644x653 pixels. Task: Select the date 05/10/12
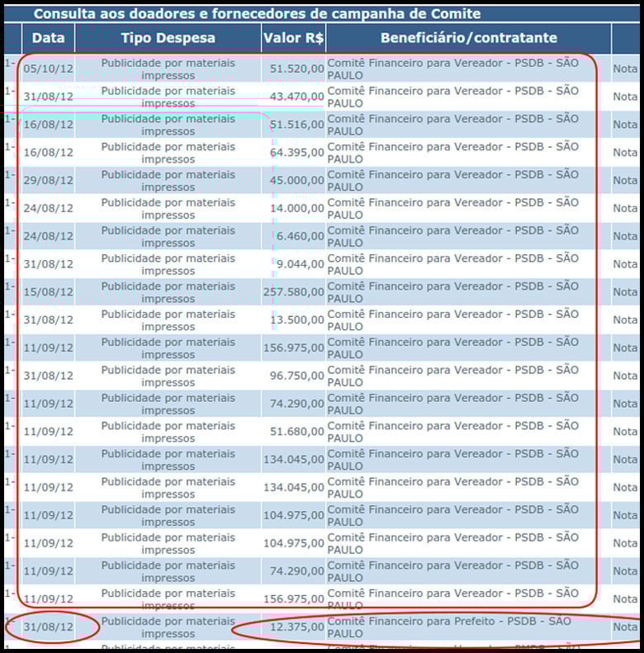tap(49, 69)
